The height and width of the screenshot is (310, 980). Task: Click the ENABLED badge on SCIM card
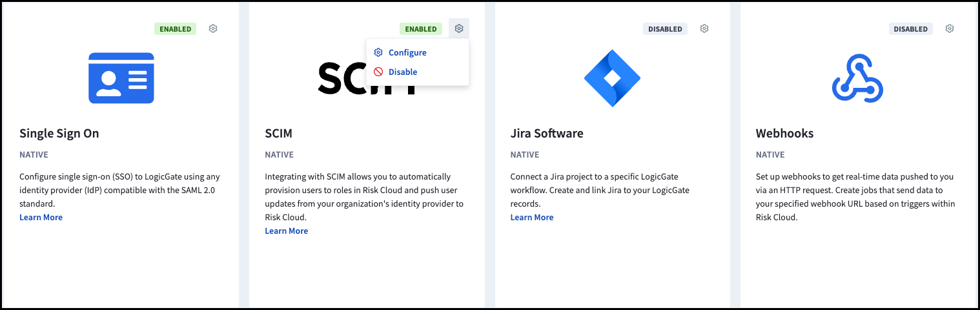pyautogui.click(x=421, y=29)
